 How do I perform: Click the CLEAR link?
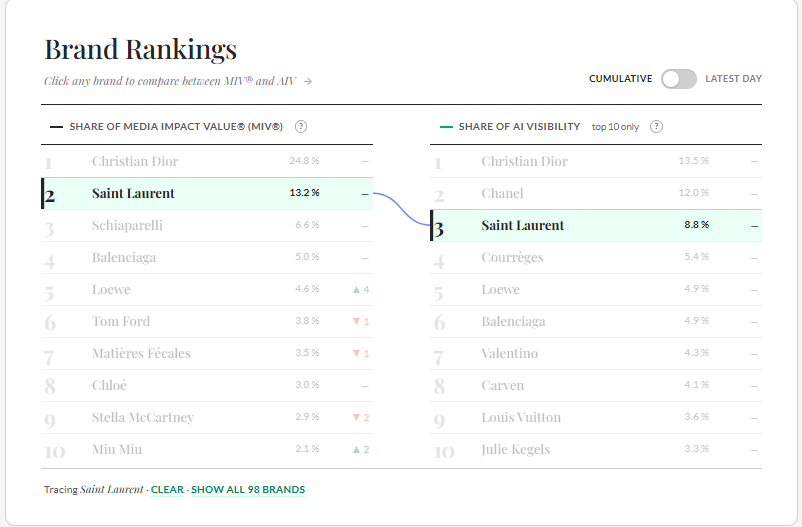[167, 490]
